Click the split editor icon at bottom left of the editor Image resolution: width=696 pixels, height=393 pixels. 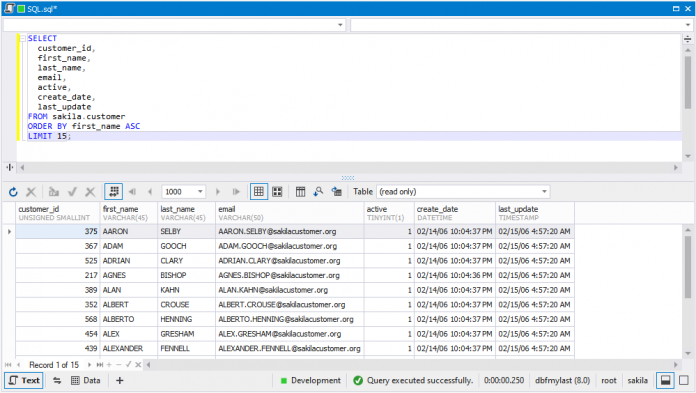[10, 167]
